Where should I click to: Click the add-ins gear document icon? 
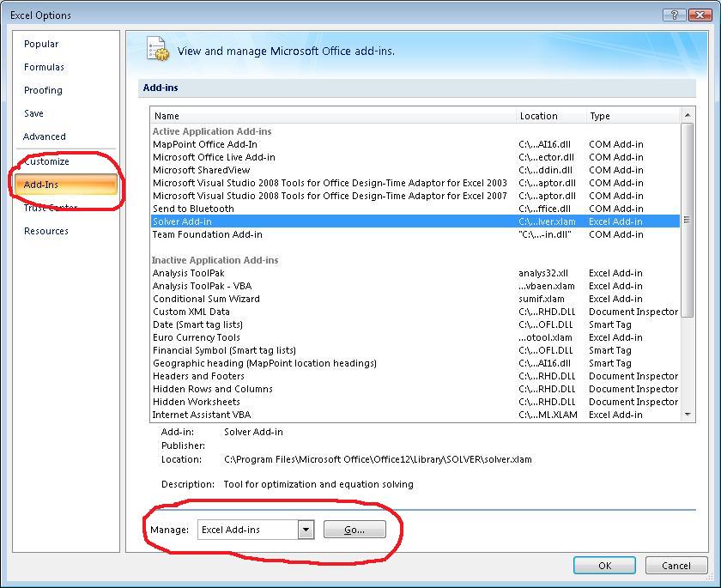tap(157, 49)
